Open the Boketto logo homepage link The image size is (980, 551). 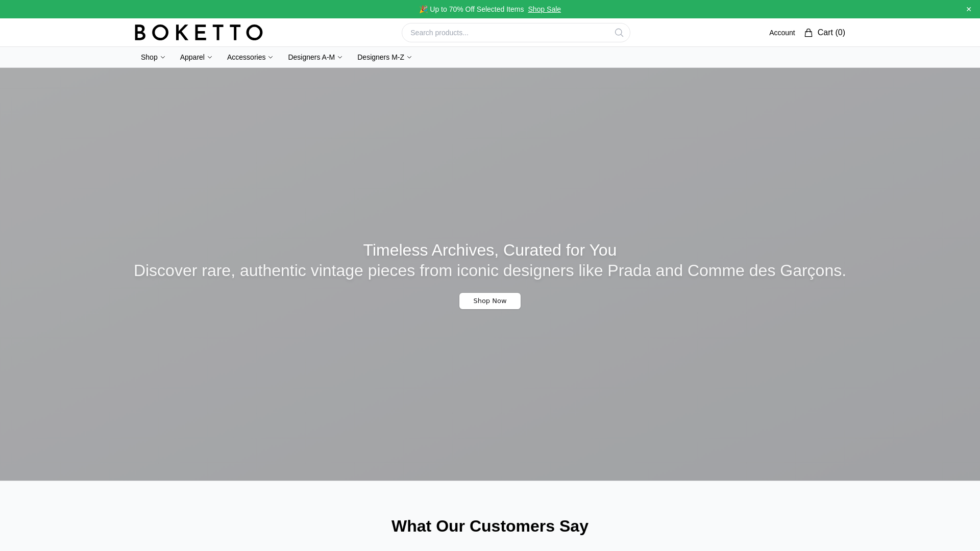(199, 33)
